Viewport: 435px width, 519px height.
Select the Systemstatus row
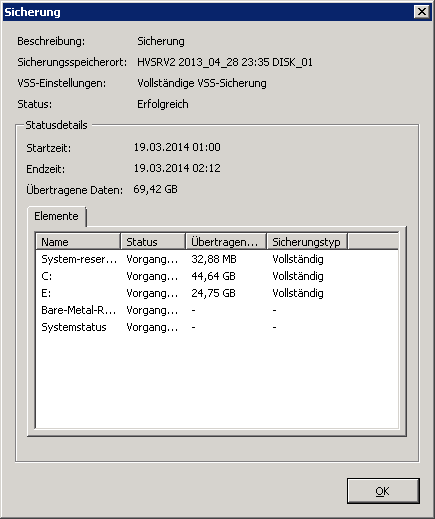tap(217, 327)
